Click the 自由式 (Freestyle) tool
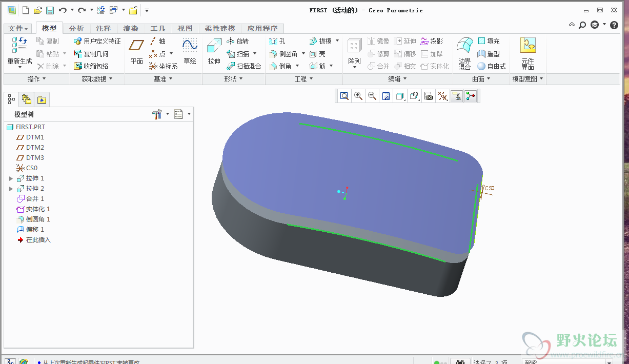The image size is (629, 364). pyautogui.click(x=492, y=66)
